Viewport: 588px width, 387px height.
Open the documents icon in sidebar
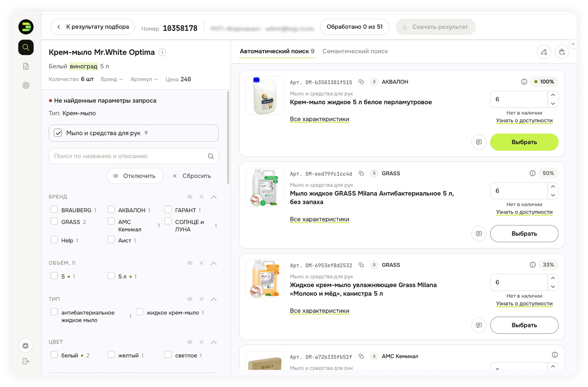[26, 66]
